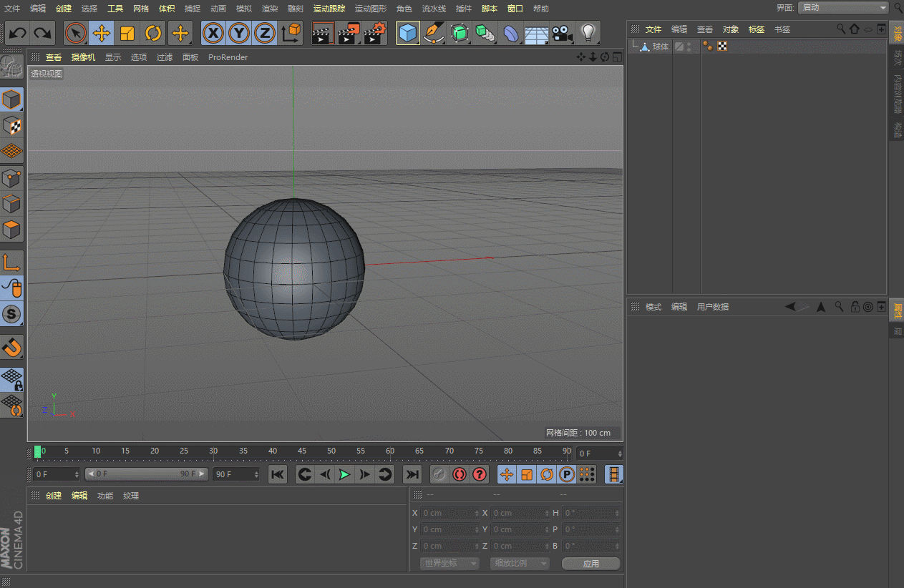904x588 pixels.
Task: Open the 运动跟踪 menu
Action: point(329,9)
